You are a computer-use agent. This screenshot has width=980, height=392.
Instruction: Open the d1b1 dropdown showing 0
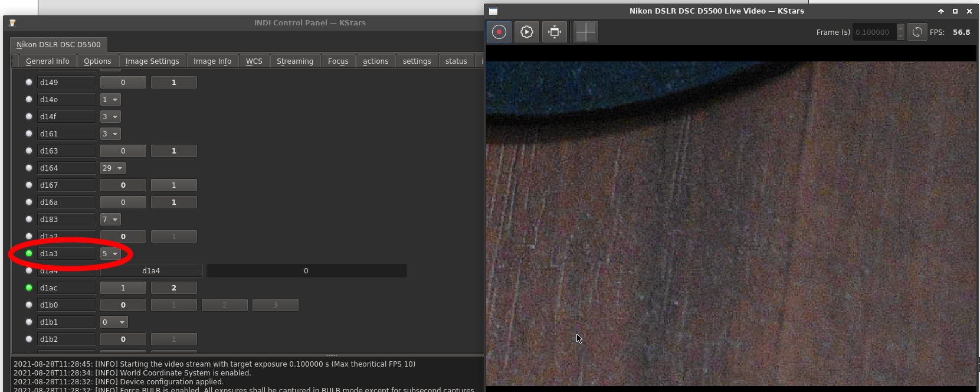114,322
